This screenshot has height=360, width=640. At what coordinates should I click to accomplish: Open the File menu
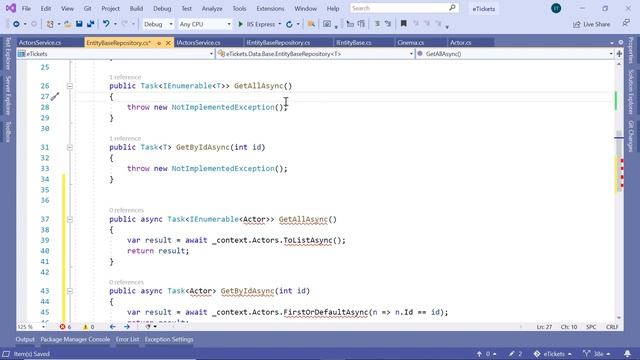click(26, 8)
